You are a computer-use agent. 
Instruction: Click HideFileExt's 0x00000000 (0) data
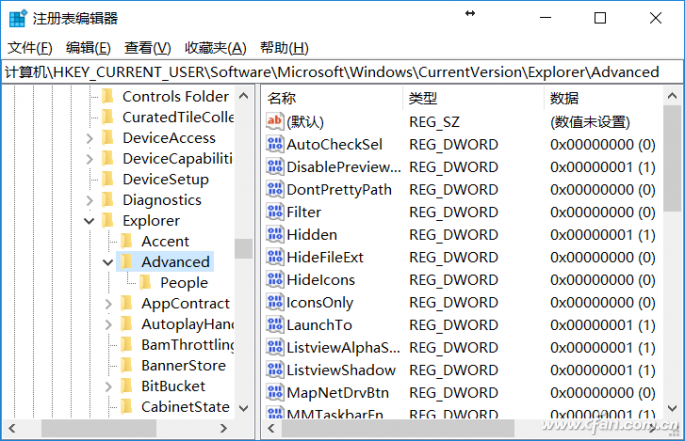(x=602, y=257)
